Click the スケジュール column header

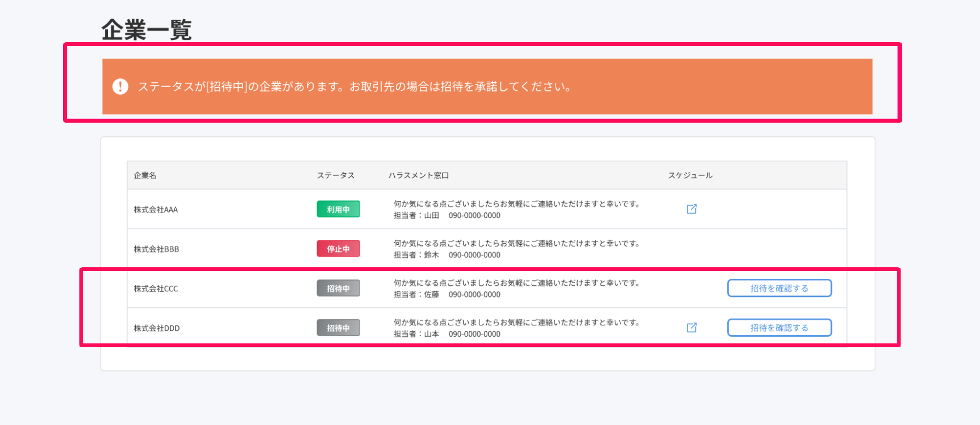[x=690, y=175]
